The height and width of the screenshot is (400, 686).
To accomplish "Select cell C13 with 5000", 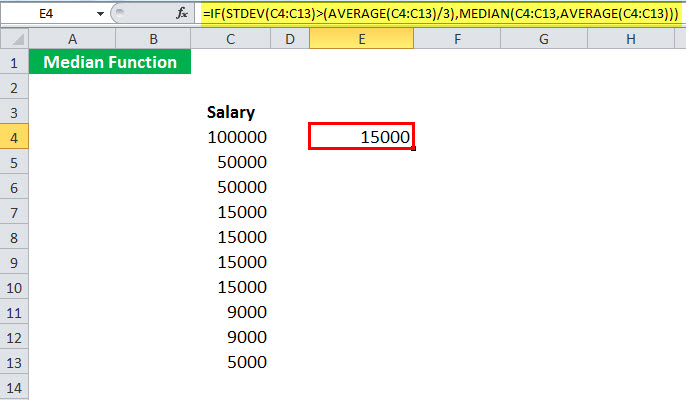I will (x=231, y=361).
